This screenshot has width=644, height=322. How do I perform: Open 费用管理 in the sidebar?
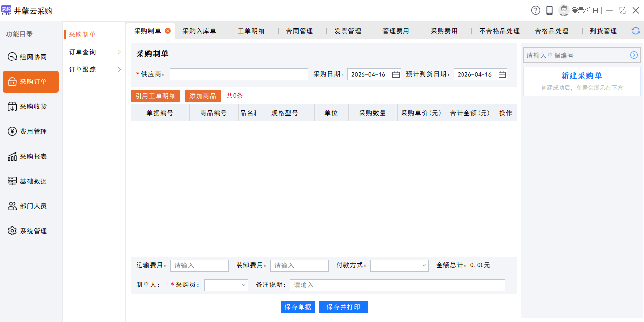31,131
